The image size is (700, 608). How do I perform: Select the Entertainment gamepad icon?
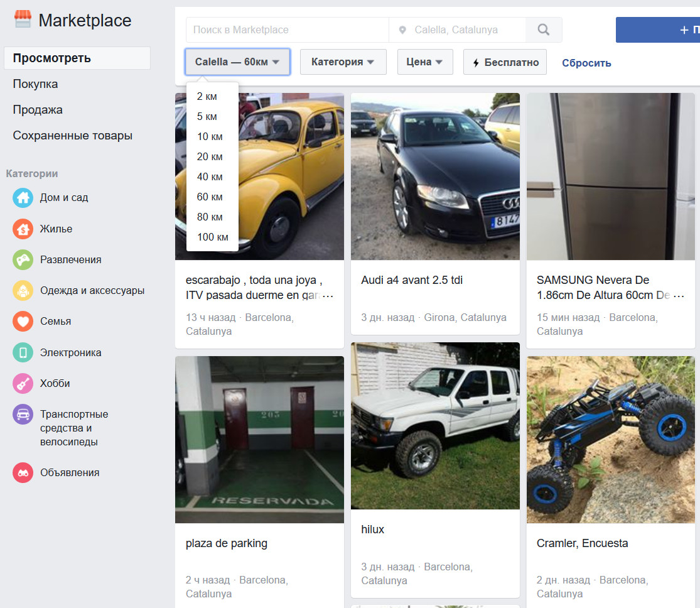tap(23, 259)
